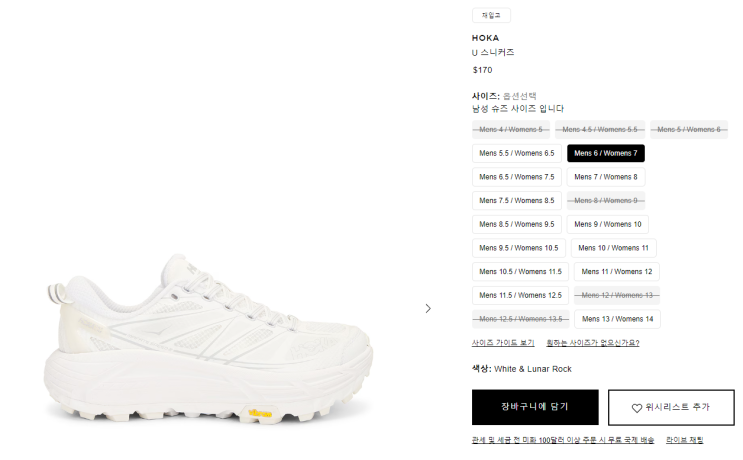The width and height of the screenshot is (743, 460).
Task: Pick Mens 10.5 / Womens 11.5 size
Action: click(x=520, y=272)
